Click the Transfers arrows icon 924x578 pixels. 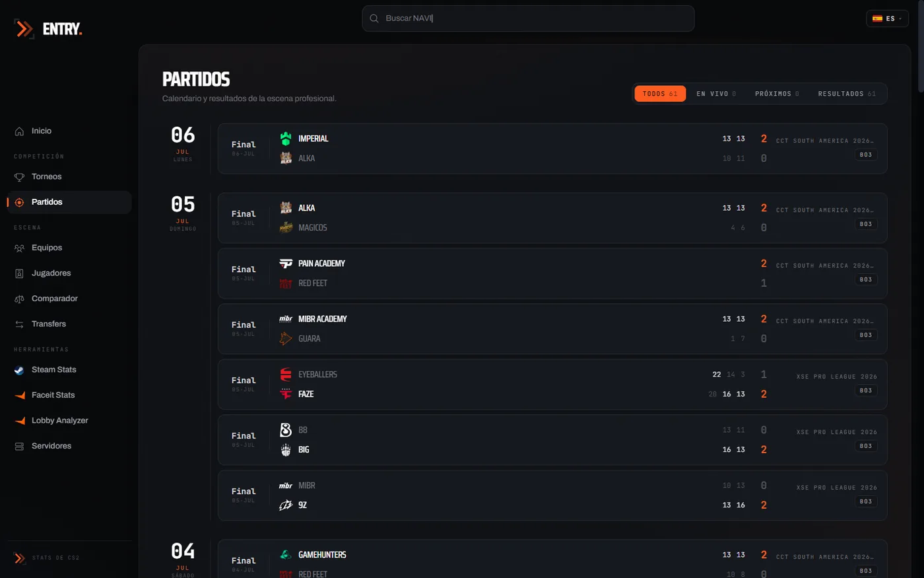click(19, 324)
